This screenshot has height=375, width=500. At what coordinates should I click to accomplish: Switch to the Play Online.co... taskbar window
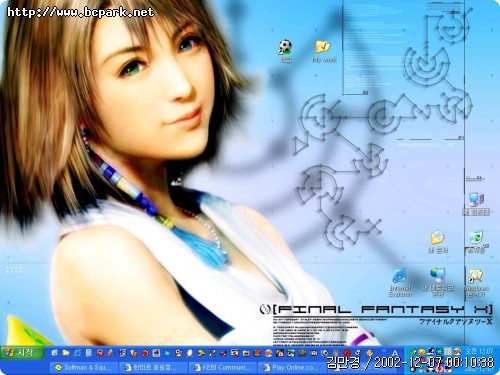tap(292, 368)
